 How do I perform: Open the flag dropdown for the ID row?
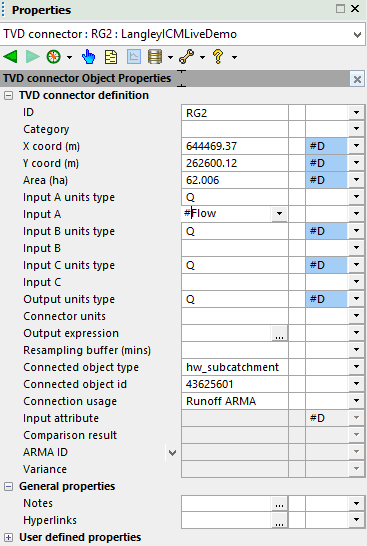point(356,113)
